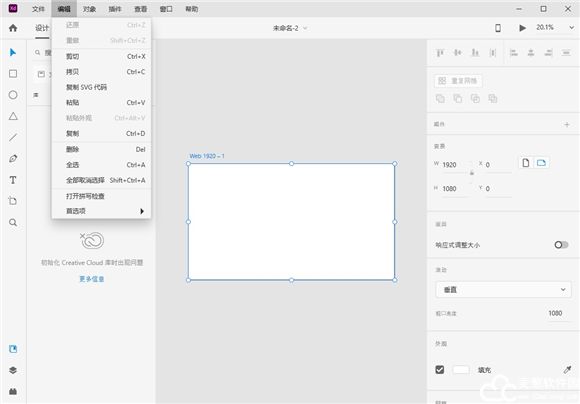The image size is (580, 404).
Task: Click the more information link
Action: coord(92,279)
